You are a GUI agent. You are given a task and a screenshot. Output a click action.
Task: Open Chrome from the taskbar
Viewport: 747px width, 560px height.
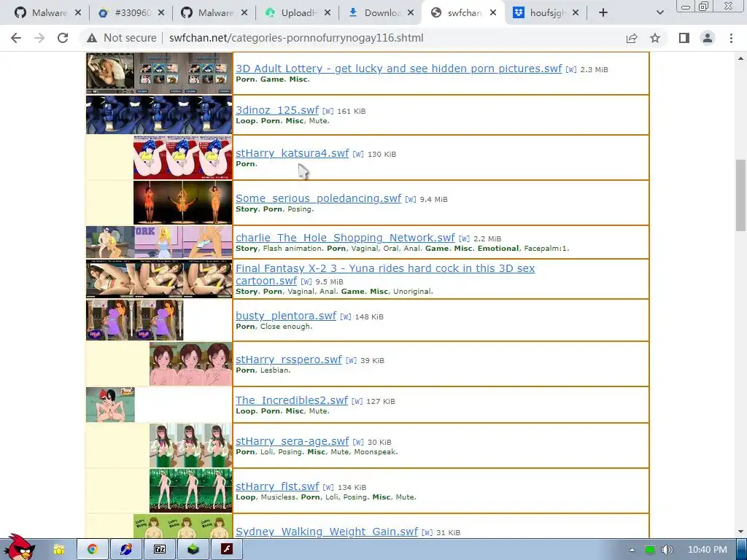[x=93, y=550]
